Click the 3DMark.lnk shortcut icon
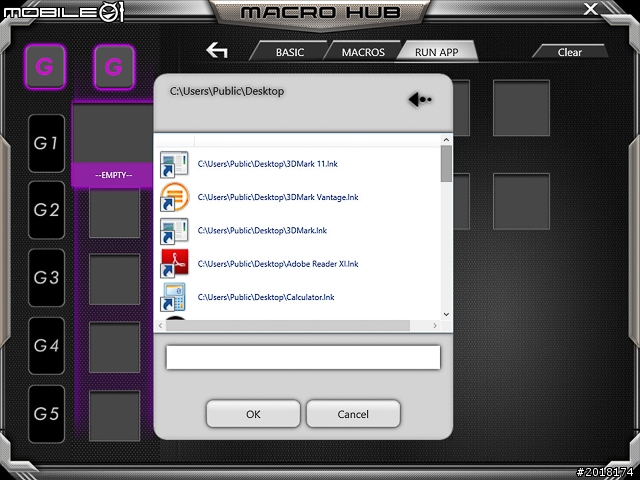Screen dimensions: 640x480 coord(174,231)
